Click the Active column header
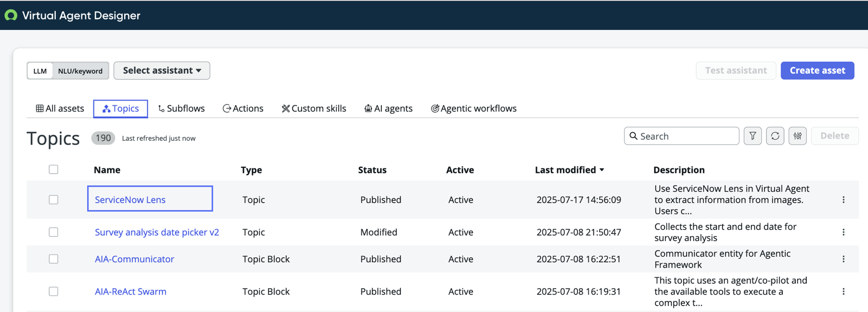The image size is (868, 312). [460, 170]
